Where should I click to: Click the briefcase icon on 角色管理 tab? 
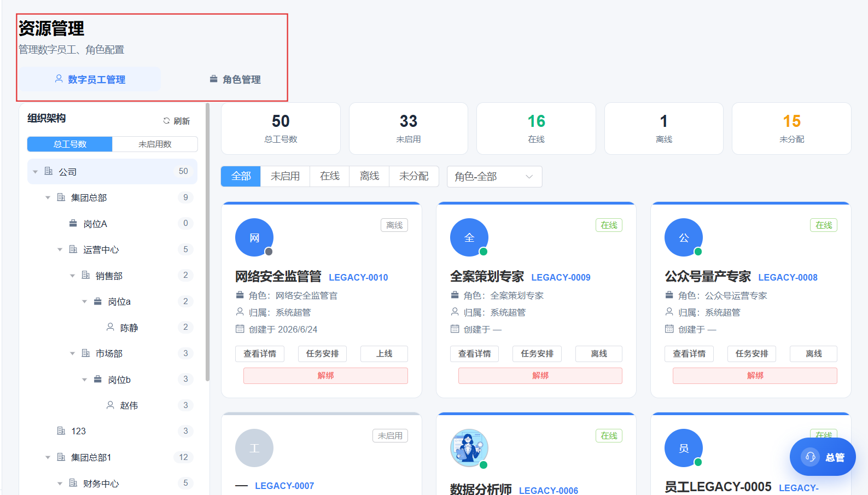214,79
